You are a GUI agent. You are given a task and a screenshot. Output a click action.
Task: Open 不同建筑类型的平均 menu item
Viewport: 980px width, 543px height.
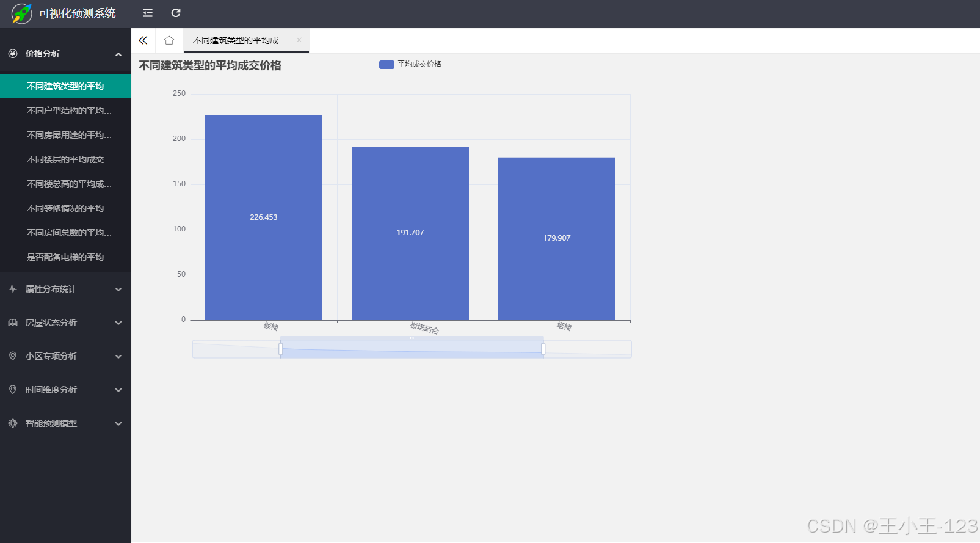65,86
